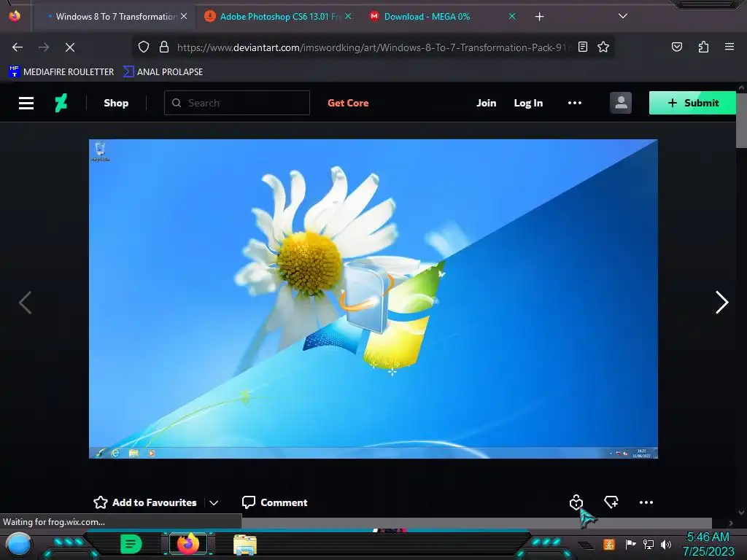Click the Windows 7 transformation artwork image
Screen dimensions: 747x560
[373, 298]
